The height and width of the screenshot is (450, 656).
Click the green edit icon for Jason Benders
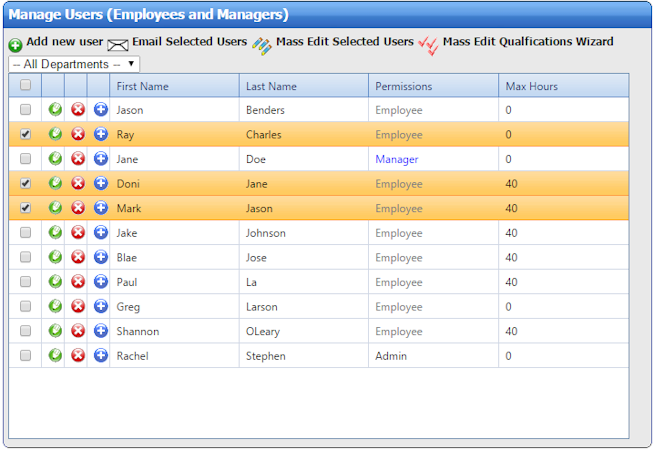55,110
